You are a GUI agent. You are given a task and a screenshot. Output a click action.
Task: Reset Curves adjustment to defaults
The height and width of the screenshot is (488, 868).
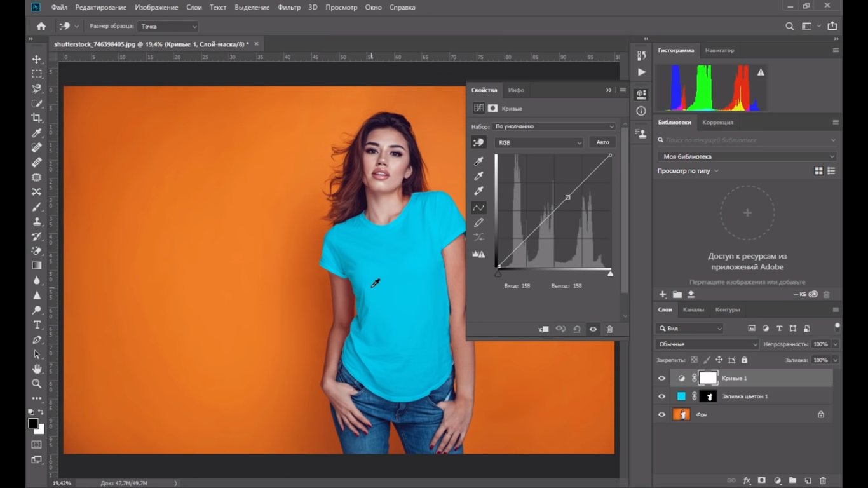point(577,329)
